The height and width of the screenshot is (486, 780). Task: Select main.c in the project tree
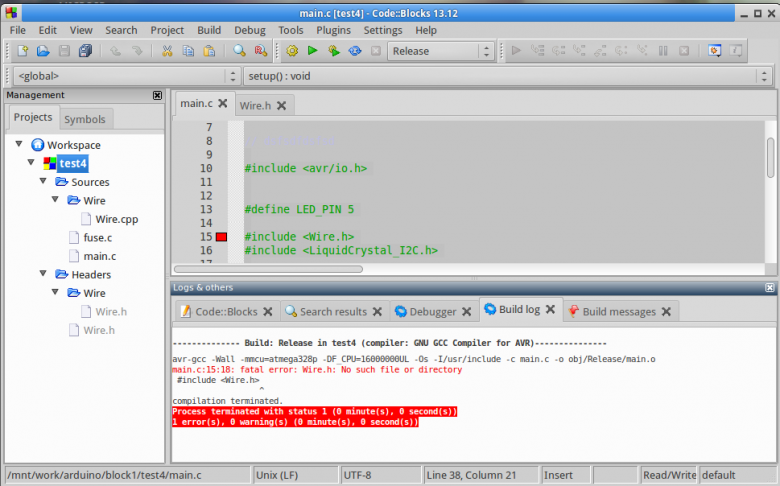tap(99, 256)
